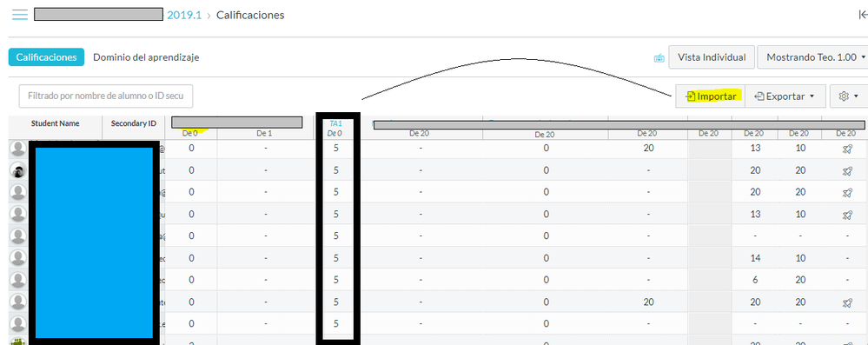Click the Secondary ID column header

click(134, 123)
